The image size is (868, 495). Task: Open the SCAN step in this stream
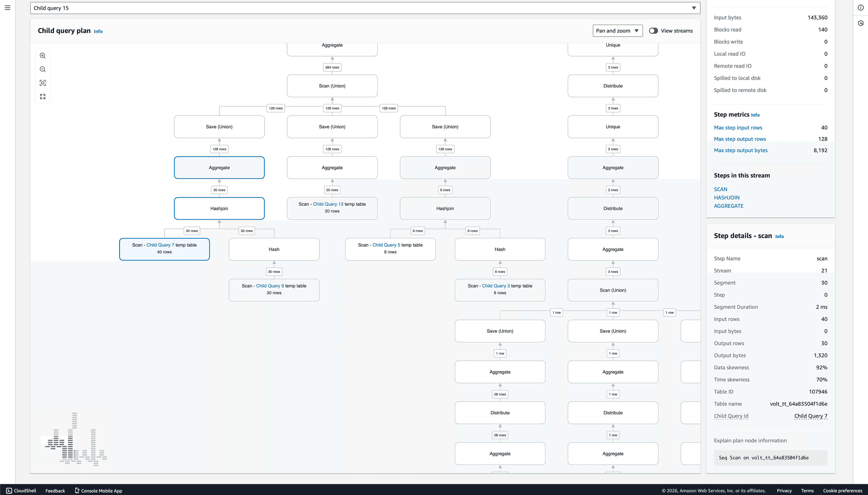(720, 189)
